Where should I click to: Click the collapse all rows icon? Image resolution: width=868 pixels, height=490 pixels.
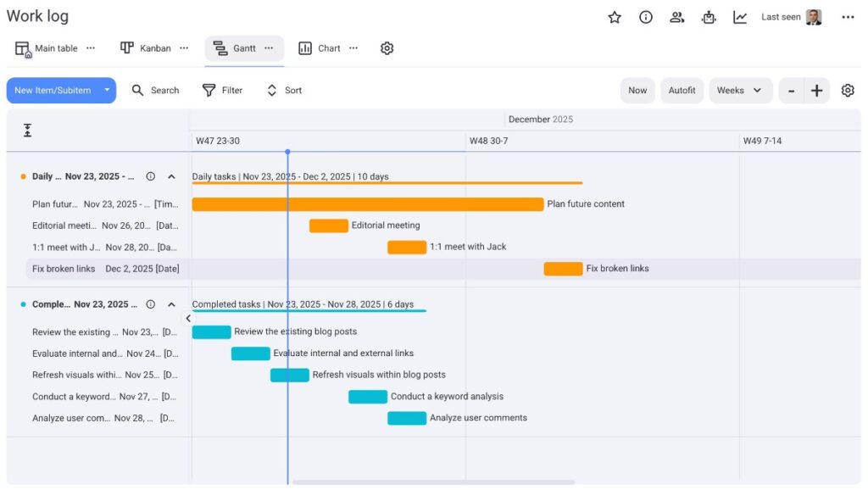pos(27,130)
